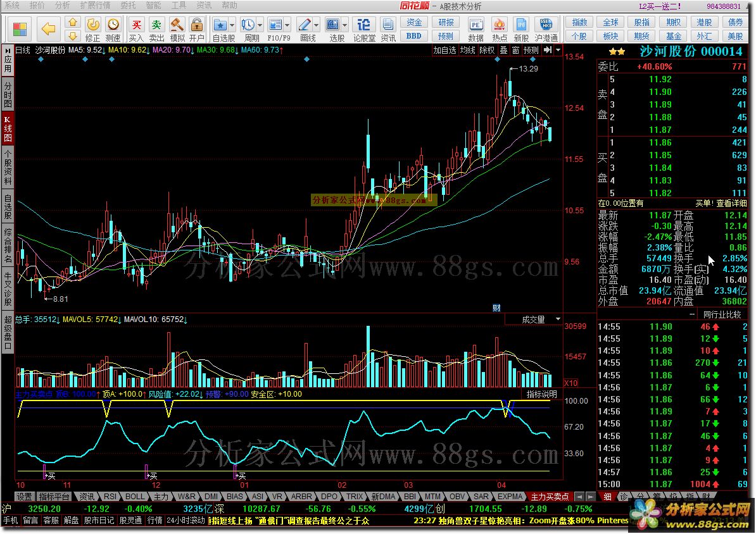Click the down arrow page icon
Screen dimensions: 756x534
pyautogui.click(x=73, y=35)
